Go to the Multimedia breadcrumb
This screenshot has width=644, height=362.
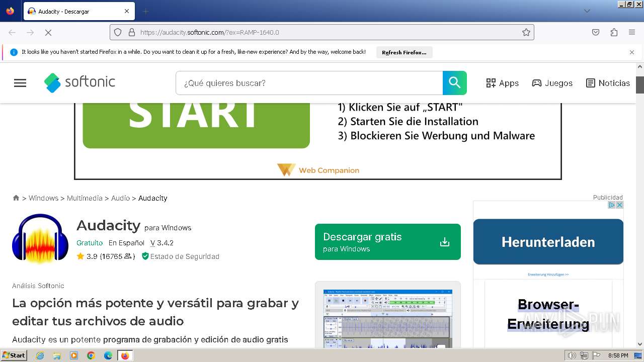click(85, 198)
